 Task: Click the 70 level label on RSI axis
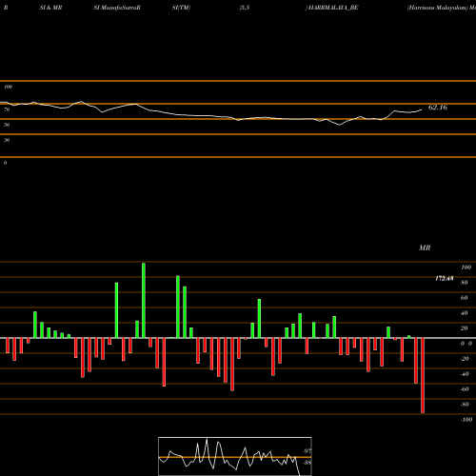pos(7,109)
